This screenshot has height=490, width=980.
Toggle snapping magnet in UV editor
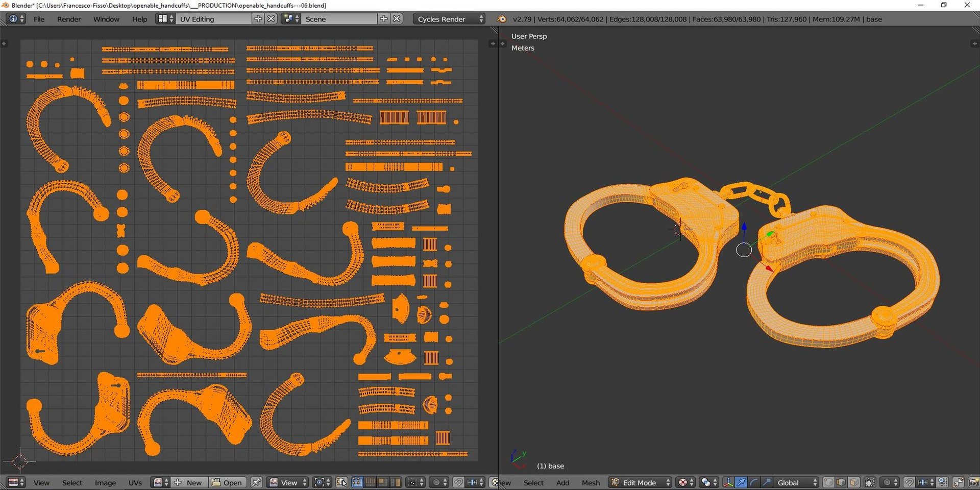[458, 482]
